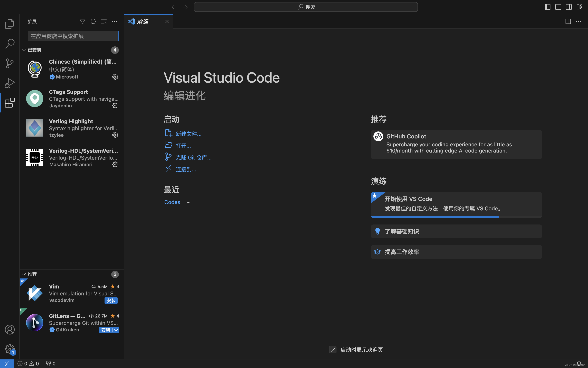The image size is (588, 368).
Task: Toggle show welcome page on startup
Action: tap(333, 350)
